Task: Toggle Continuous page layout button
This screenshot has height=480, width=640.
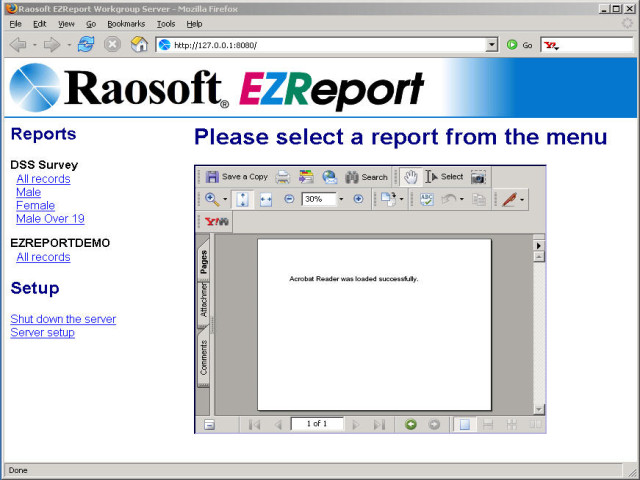Action: click(x=488, y=424)
